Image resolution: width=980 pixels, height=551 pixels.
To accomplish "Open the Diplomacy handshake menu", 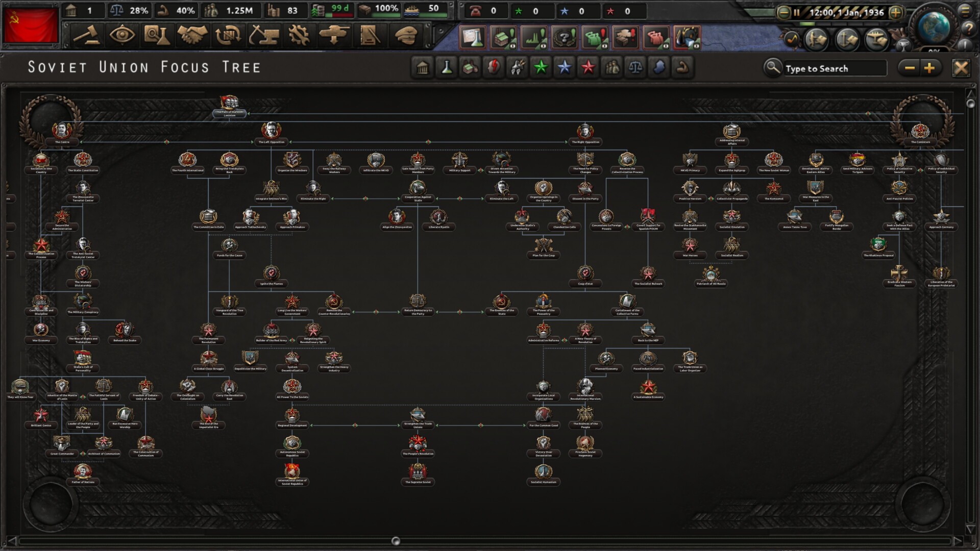I will [x=192, y=36].
